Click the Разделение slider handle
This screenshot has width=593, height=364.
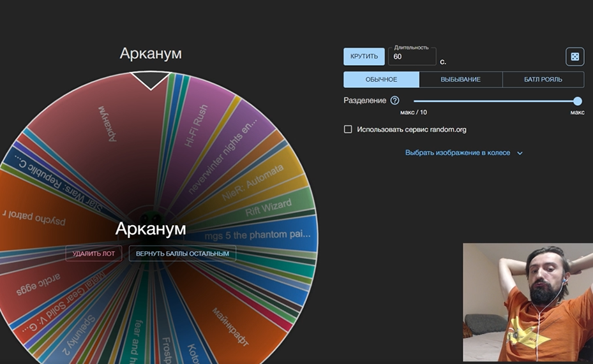(578, 101)
